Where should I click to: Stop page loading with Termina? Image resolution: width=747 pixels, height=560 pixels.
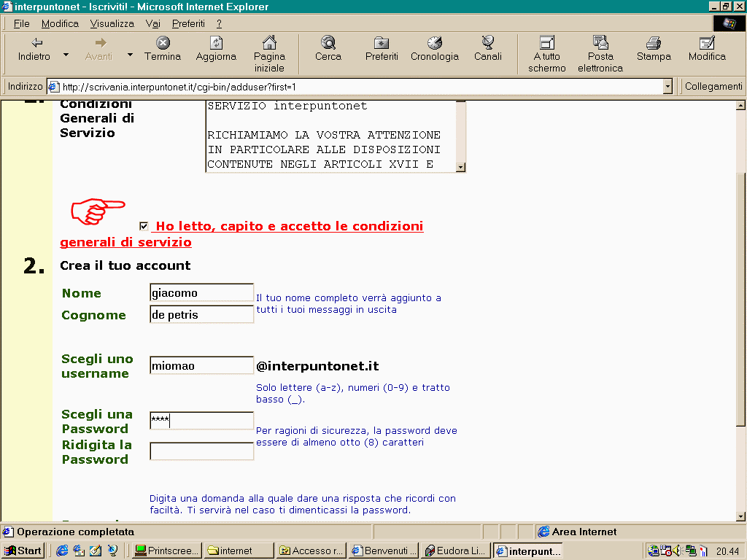pos(163,49)
